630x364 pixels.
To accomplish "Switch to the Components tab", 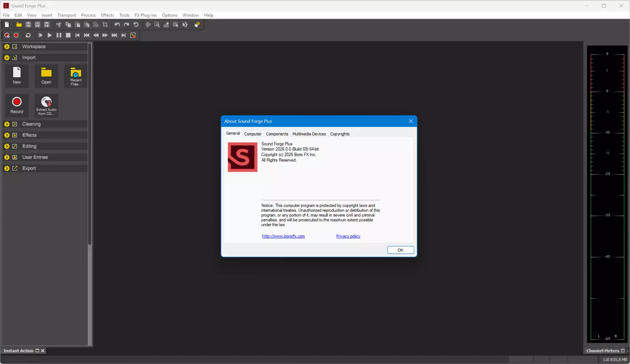I will pos(277,134).
